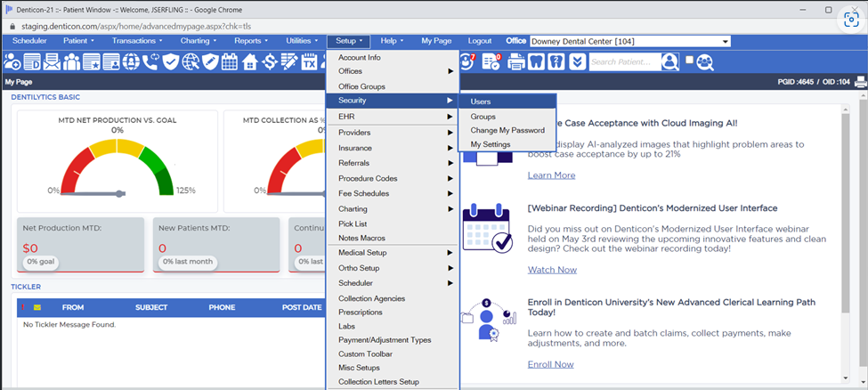
Task: Click the open envelope letter icon
Action: (52, 61)
